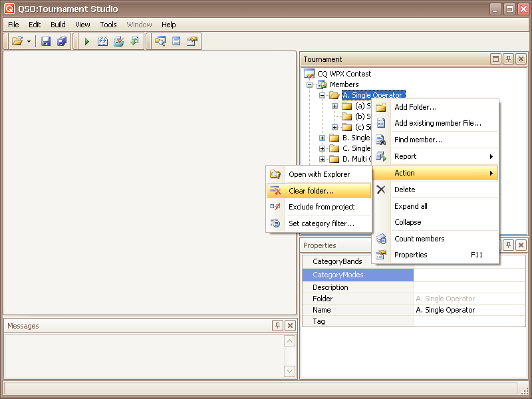Choose Exclude from project in submenu
This screenshot has height=399, width=532.
(x=321, y=207)
